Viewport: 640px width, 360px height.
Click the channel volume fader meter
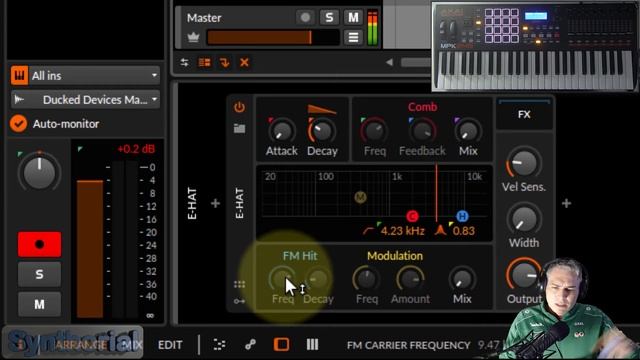(90, 249)
